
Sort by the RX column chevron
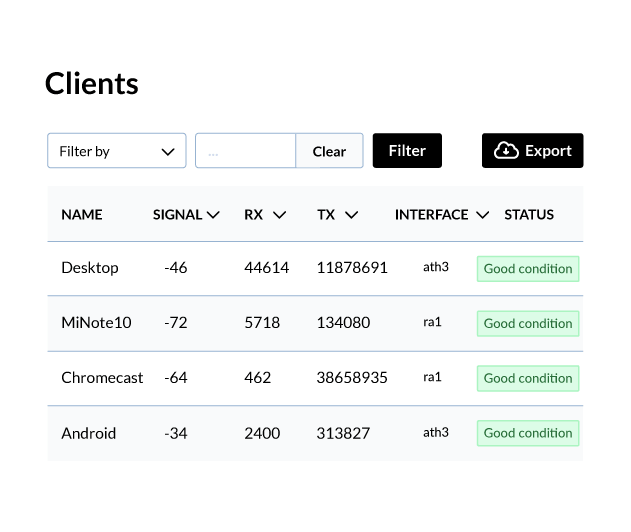pos(279,215)
